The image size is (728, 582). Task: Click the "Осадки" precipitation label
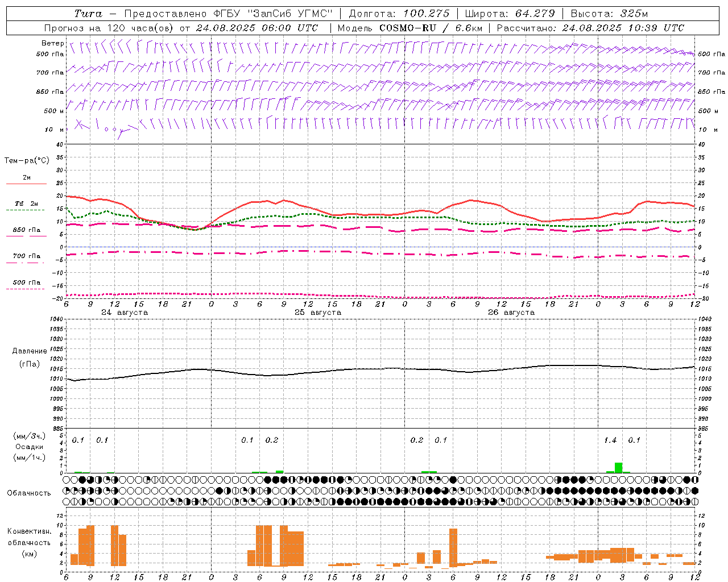pos(30,447)
